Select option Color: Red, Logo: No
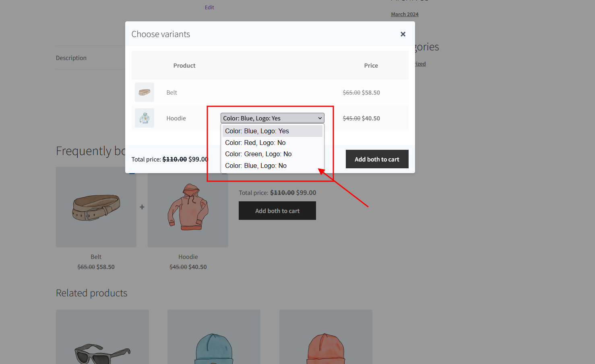 tap(255, 143)
